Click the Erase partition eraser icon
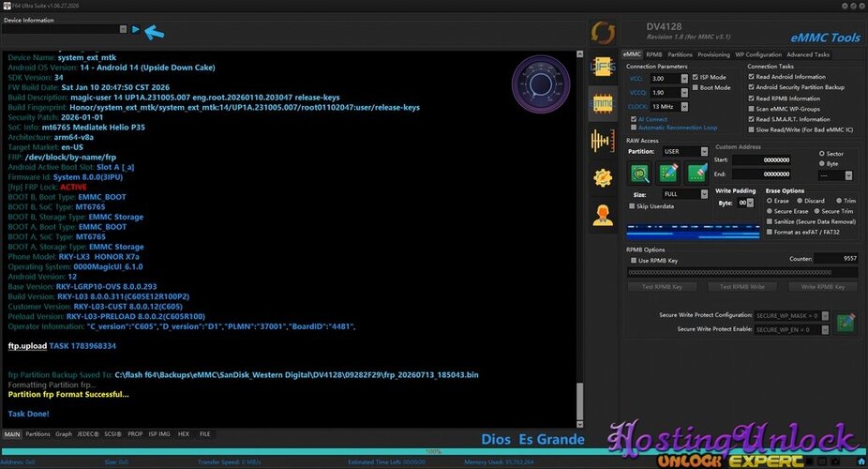This screenshot has width=868, height=469. click(x=696, y=174)
